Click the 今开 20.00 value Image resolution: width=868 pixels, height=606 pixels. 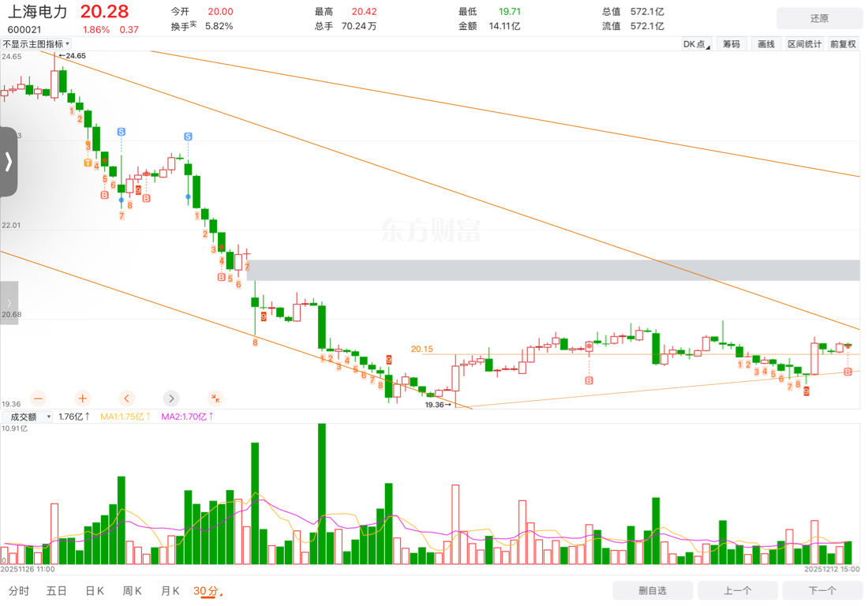pos(220,12)
